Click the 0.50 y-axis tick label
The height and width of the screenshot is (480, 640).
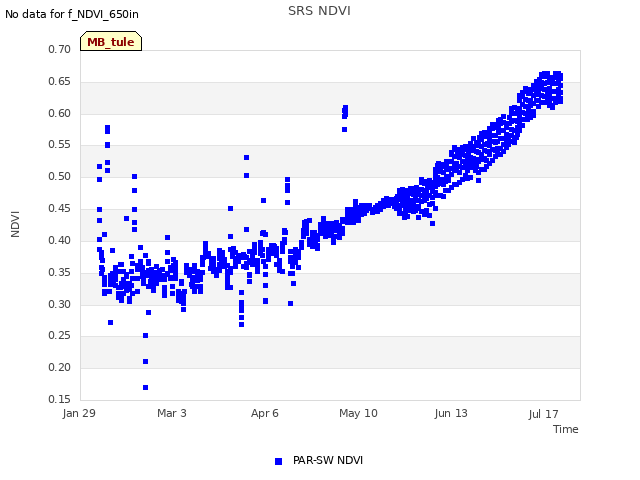click(x=60, y=176)
